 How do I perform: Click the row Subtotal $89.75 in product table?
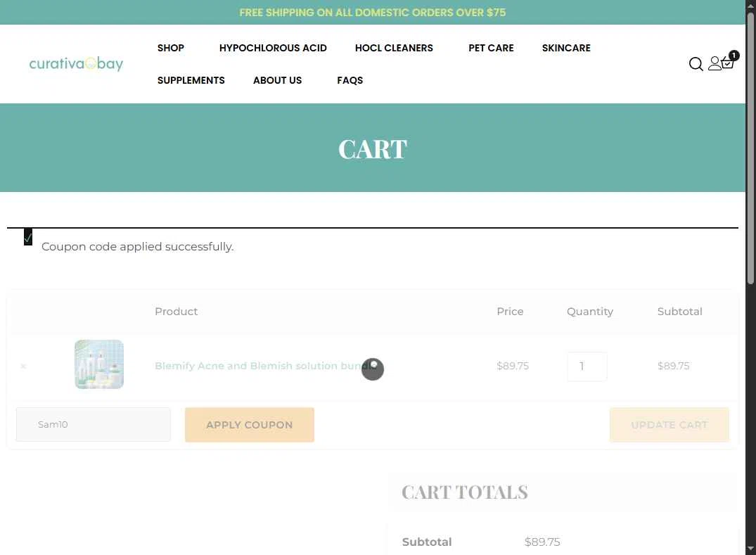tap(673, 366)
